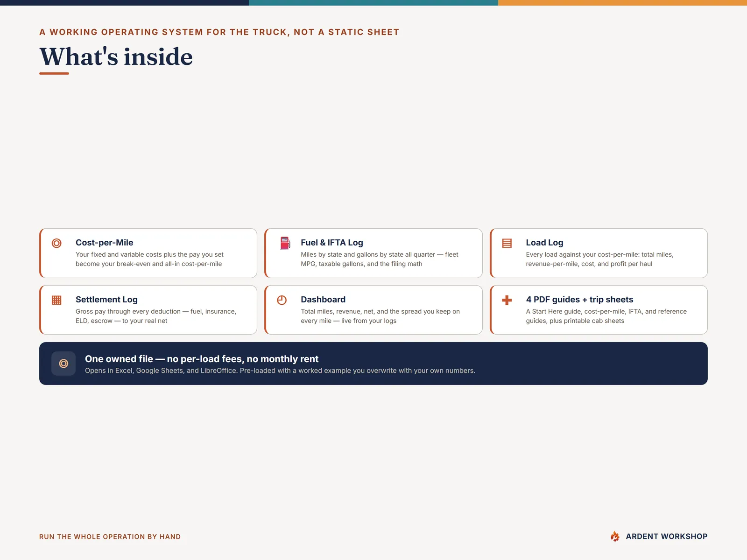Click the What's inside heading
The height and width of the screenshot is (560, 747).
[116, 57]
